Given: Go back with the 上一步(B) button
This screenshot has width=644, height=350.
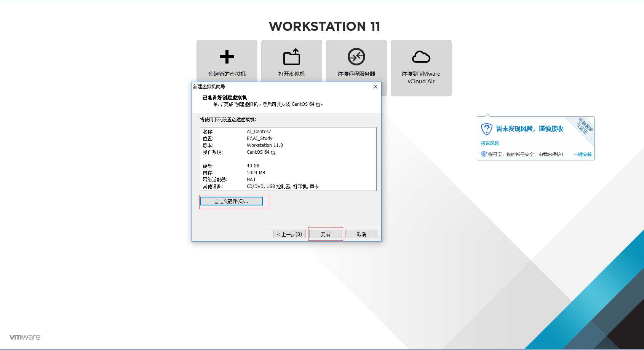Looking at the screenshot, I should pyautogui.click(x=289, y=234).
